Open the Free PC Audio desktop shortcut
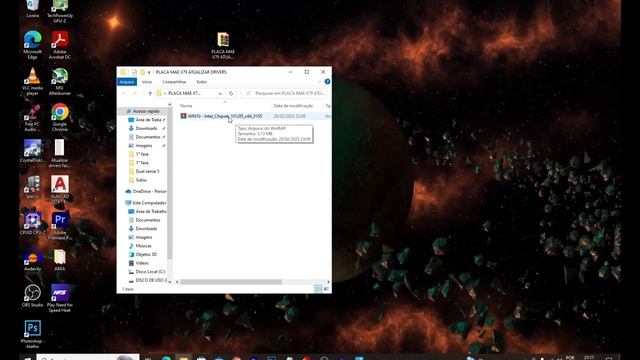640x360 pixels. pyautogui.click(x=32, y=118)
